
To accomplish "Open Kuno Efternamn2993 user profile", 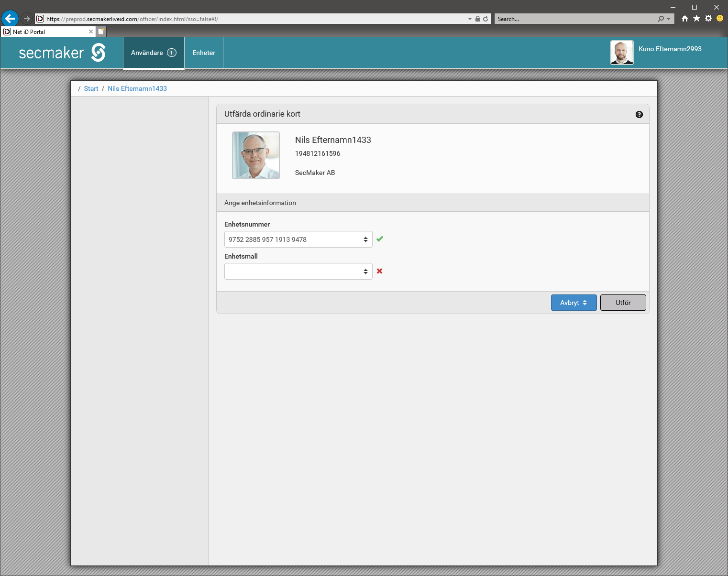I will pos(670,49).
